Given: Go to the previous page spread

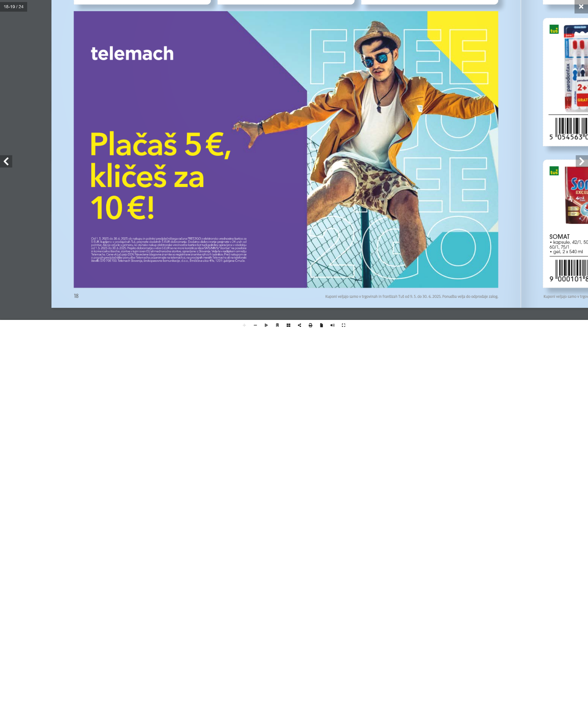Looking at the screenshot, I should coord(6,162).
